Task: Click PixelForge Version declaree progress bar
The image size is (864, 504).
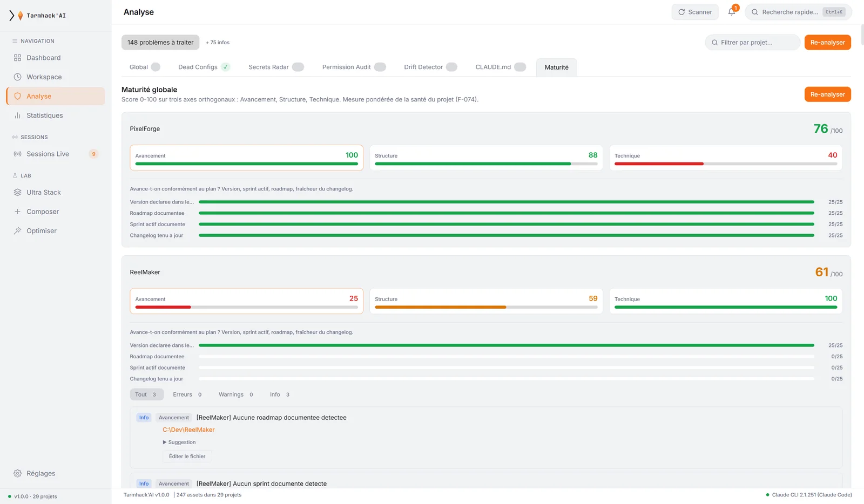Action: tap(507, 202)
